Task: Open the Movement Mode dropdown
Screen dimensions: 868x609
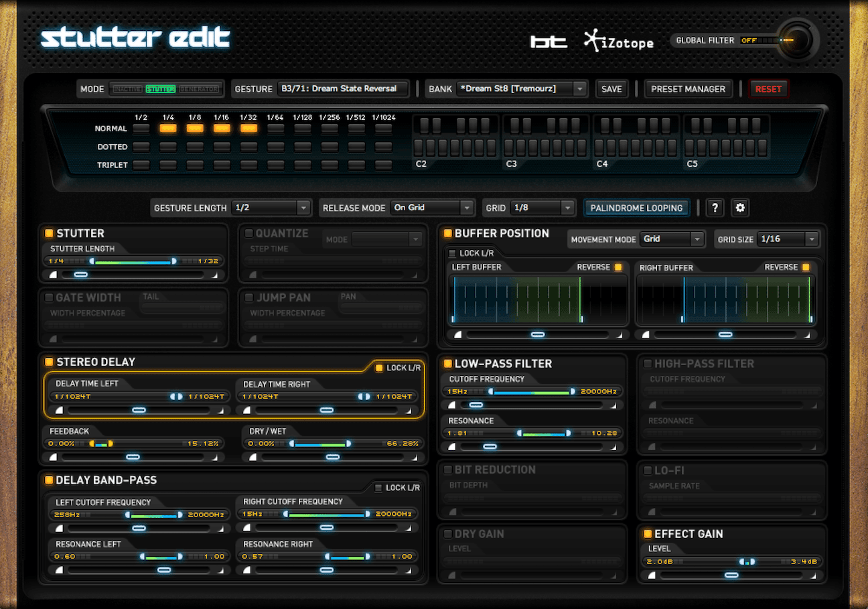Action: point(672,239)
